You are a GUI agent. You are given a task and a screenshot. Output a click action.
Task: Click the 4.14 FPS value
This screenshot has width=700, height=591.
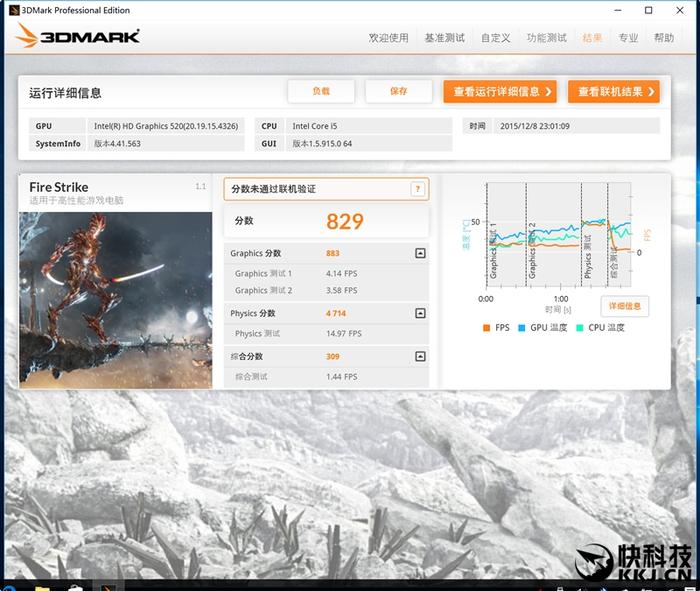point(342,274)
